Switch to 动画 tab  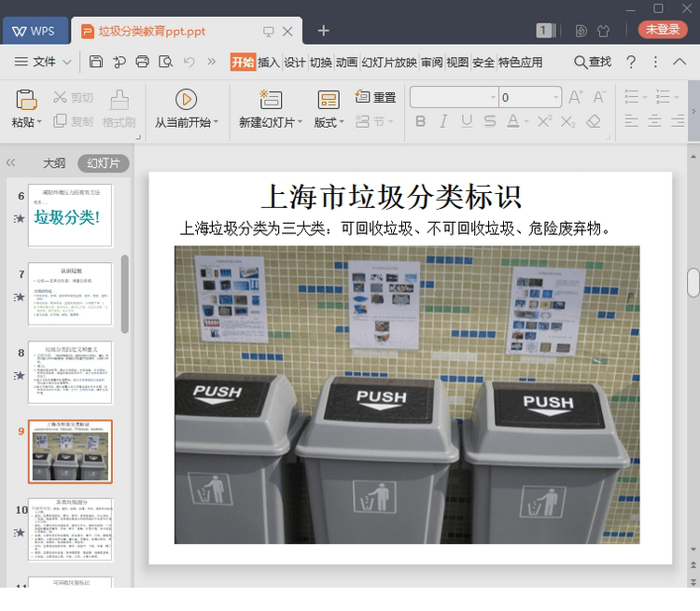pos(347,62)
